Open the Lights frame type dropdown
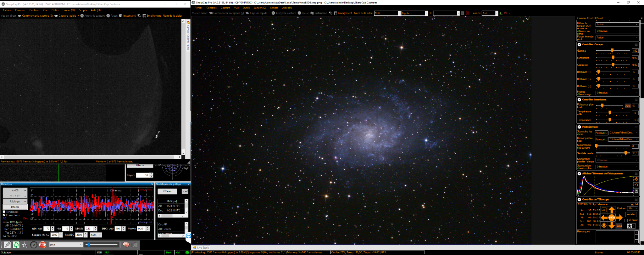The image size is (644, 255). click(x=414, y=13)
